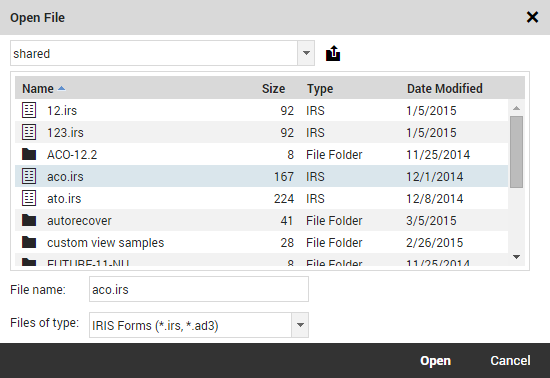Image resolution: width=550 pixels, height=378 pixels.
Task: Click the File name input field
Action: (199, 289)
